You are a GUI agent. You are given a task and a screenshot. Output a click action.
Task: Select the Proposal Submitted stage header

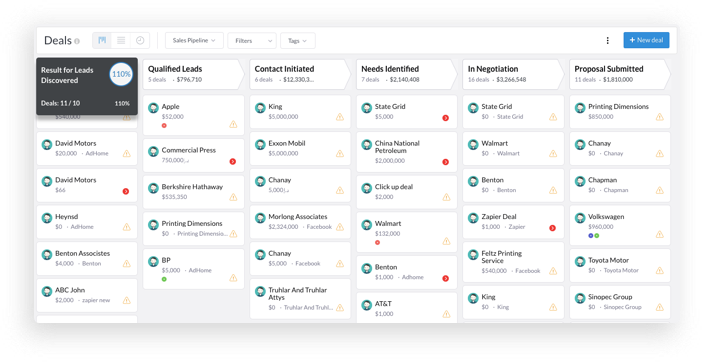coord(620,74)
